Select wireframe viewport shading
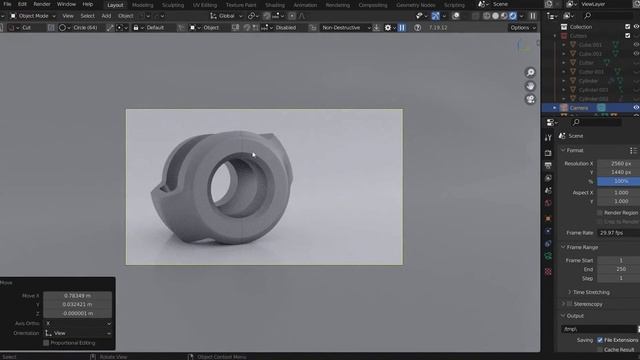Image resolution: width=640 pixels, height=360 pixels. pos(487,16)
